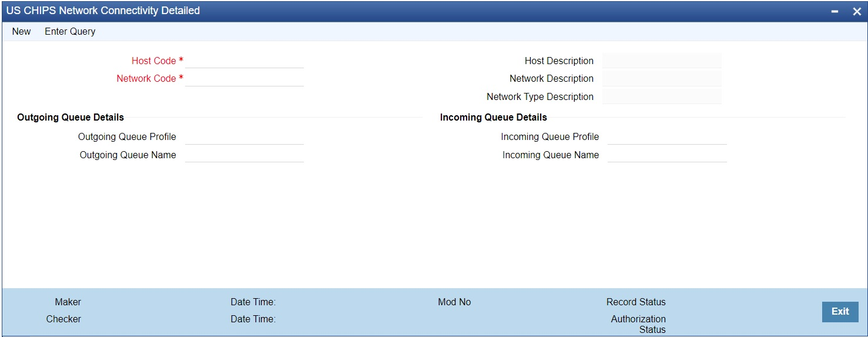Viewport: 868px width, 337px height.
Task: Click the Outgoing Queue Profile label
Action: tap(127, 136)
